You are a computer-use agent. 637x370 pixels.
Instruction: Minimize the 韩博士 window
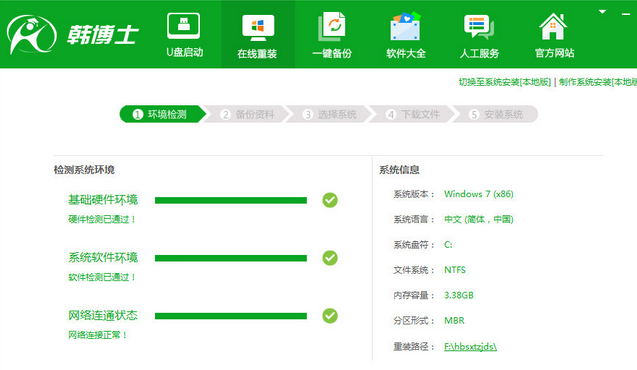pos(626,14)
